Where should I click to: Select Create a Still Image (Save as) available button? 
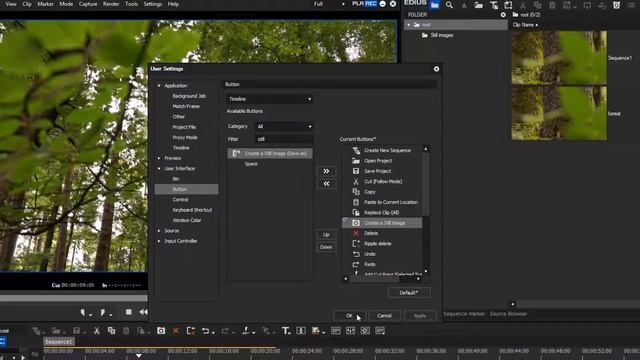[270, 153]
